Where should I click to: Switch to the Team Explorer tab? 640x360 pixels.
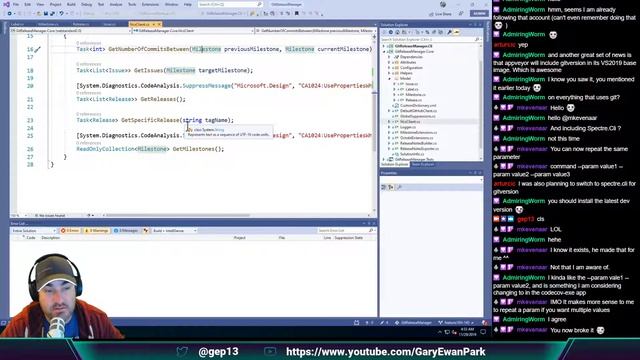pyautogui.click(x=422, y=164)
